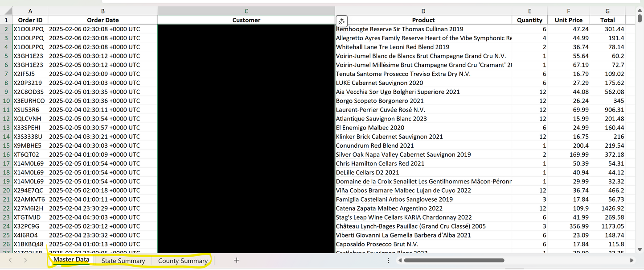Select row 12 header
644x270 pixels.
[6, 119]
